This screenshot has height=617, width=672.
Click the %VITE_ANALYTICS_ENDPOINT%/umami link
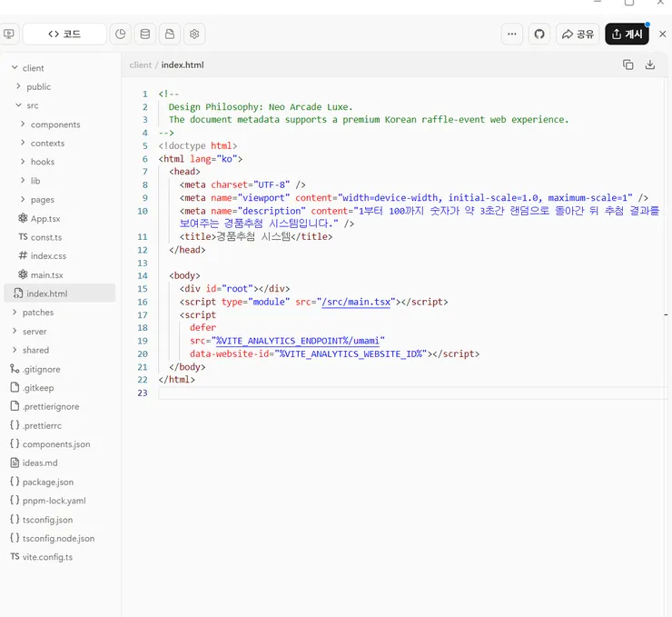298,341
